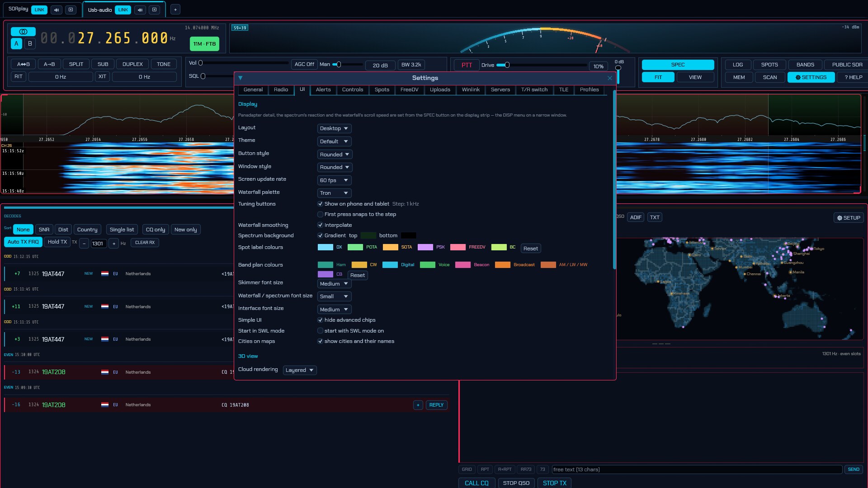Viewport: 868px width, 488px height.
Task: Toggle show cities and their names
Action: point(320,342)
